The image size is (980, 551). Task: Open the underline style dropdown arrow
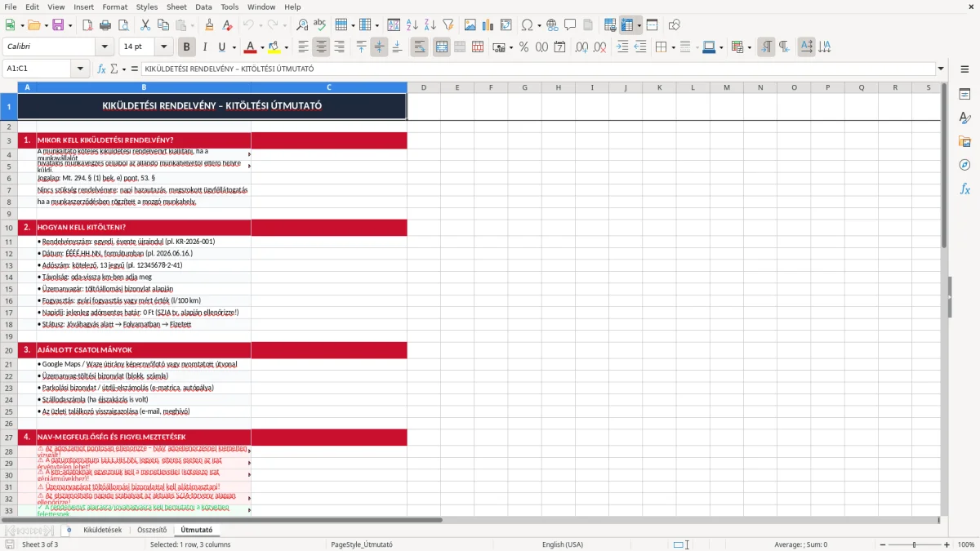[x=234, y=47]
